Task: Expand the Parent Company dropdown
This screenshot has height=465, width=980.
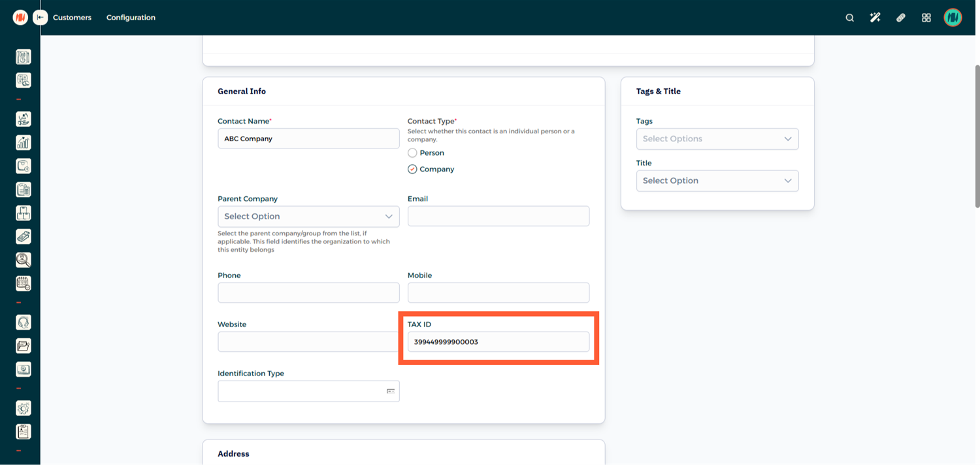Action: [x=308, y=216]
